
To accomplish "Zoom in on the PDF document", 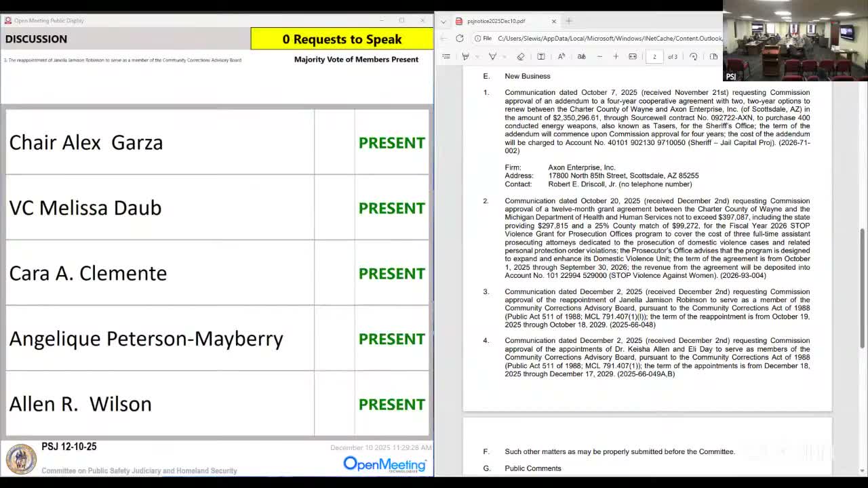I will pos(616,56).
